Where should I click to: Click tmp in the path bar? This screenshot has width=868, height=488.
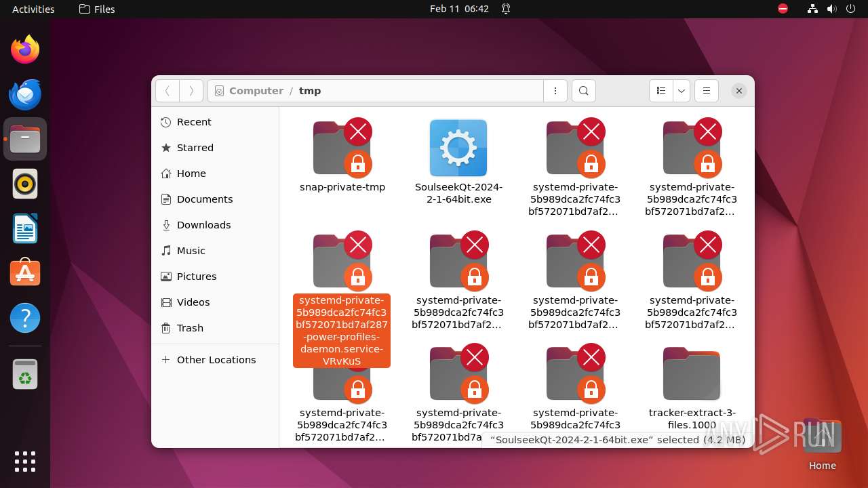click(x=310, y=91)
